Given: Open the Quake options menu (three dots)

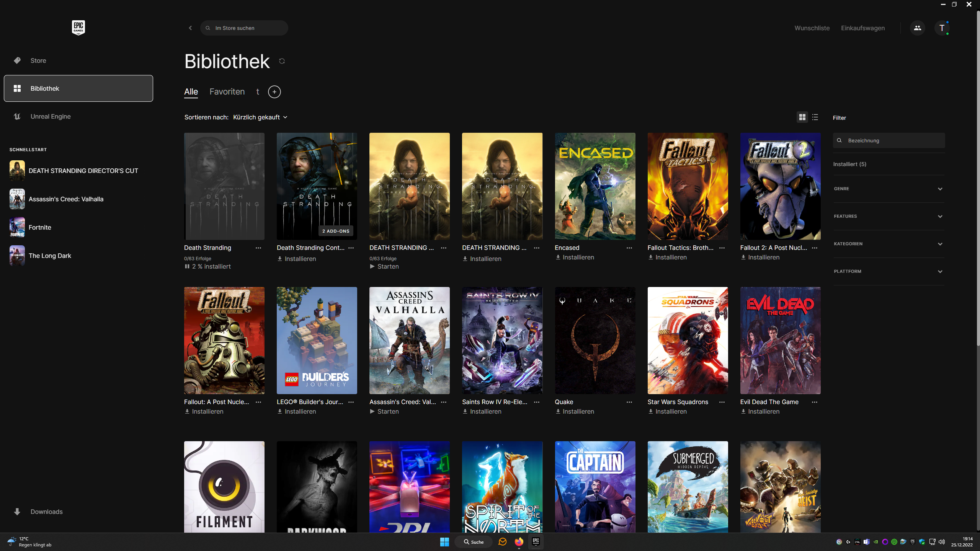Looking at the screenshot, I should pos(629,402).
